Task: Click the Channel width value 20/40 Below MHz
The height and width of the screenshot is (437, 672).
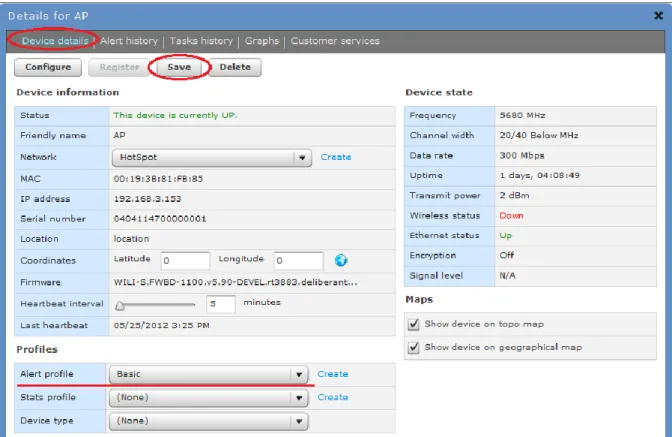Action: [x=539, y=135]
